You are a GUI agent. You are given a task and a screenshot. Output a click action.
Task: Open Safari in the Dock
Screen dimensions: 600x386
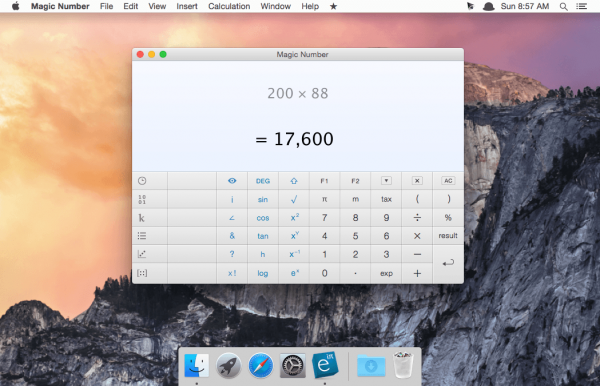point(261,365)
